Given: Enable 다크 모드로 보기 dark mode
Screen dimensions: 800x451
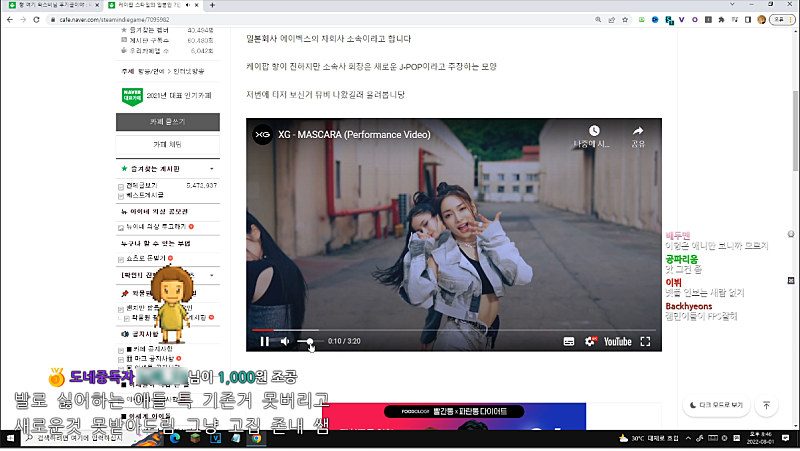Looking at the screenshot, I should click(x=716, y=405).
